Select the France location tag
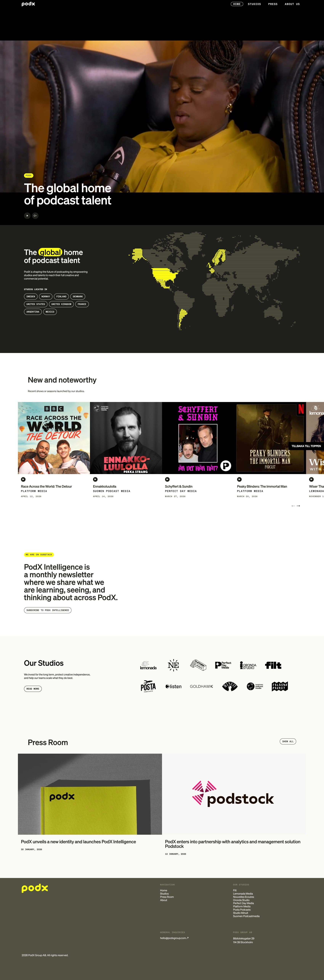 click(82, 304)
